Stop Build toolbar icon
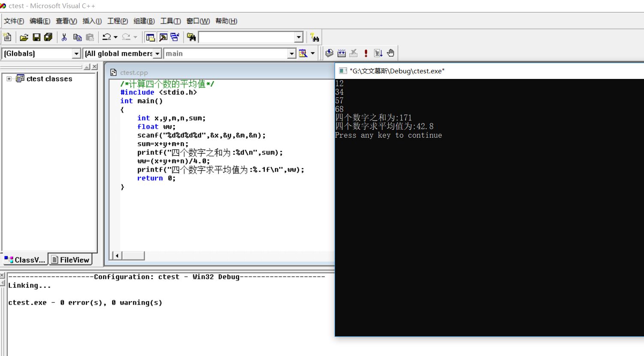This screenshot has height=356, width=644. (353, 53)
